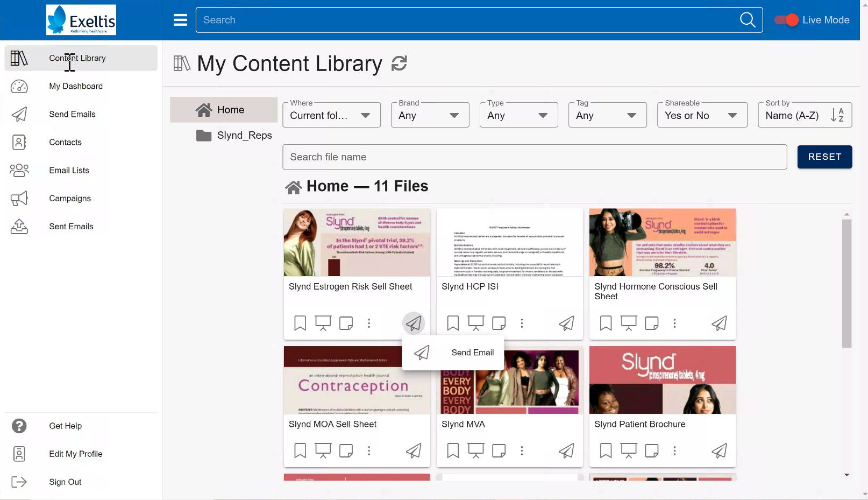The width and height of the screenshot is (868, 500).
Task: Click send icon on Slynd MVA
Action: [566, 450]
